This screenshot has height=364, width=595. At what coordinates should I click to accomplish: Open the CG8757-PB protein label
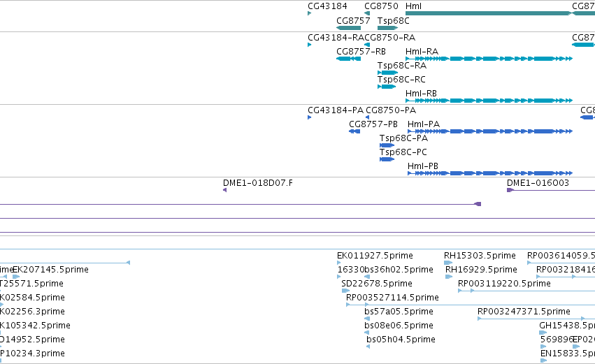373,124
